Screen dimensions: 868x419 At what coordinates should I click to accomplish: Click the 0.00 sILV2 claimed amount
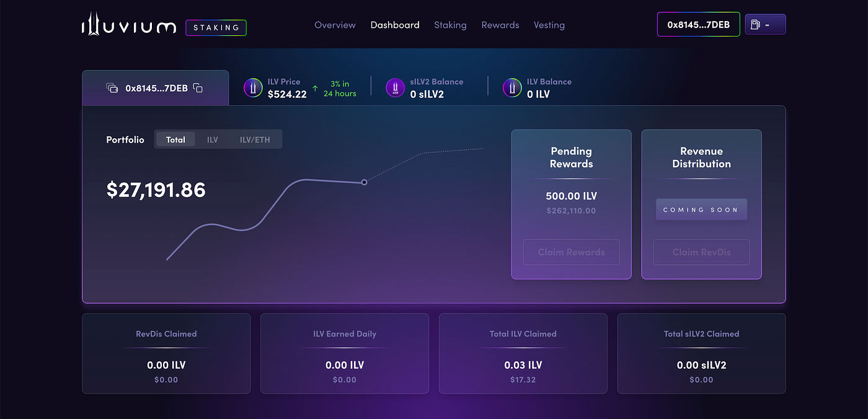(701, 365)
